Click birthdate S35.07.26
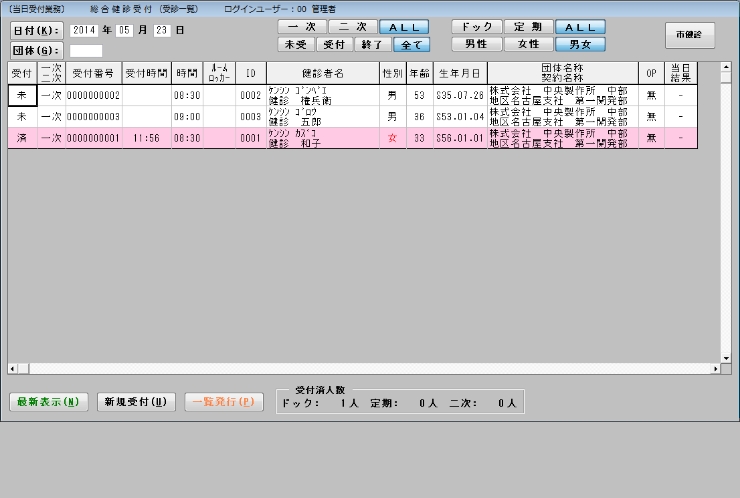The image size is (740, 498). pyautogui.click(x=460, y=95)
